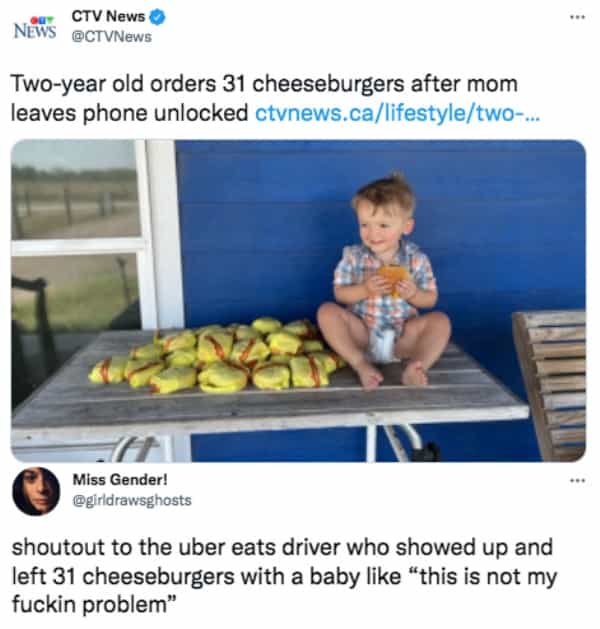Open the ctvnews.ca/lifestyle article link

399,111
